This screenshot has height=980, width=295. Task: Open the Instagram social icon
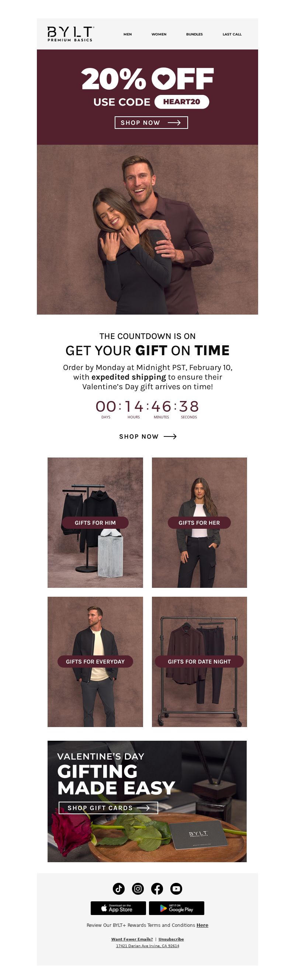pyautogui.click(x=138, y=888)
